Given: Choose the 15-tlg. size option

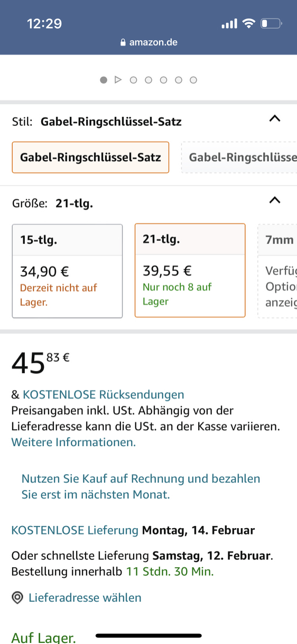Looking at the screenshot, I should (x=67, y=271).
